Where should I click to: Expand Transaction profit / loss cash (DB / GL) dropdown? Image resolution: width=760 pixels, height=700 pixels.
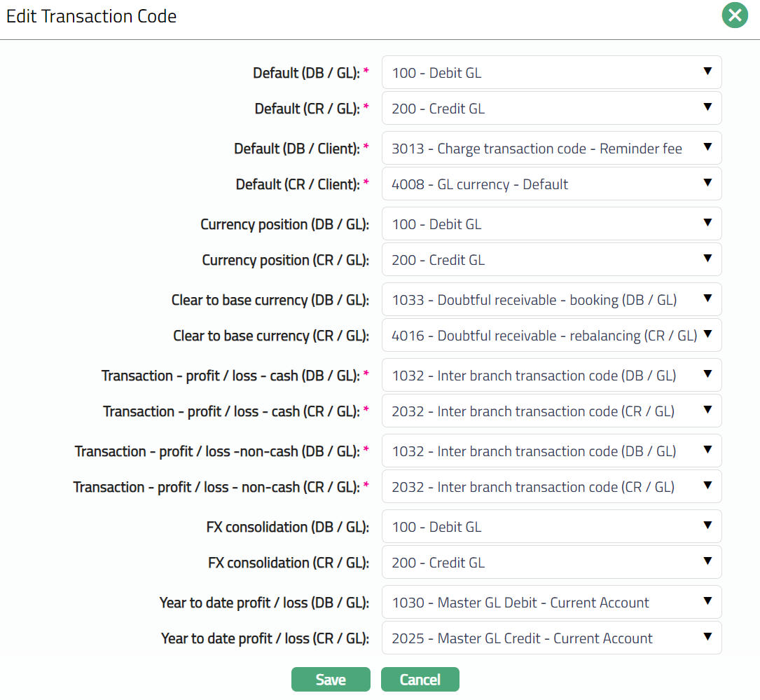551,376
